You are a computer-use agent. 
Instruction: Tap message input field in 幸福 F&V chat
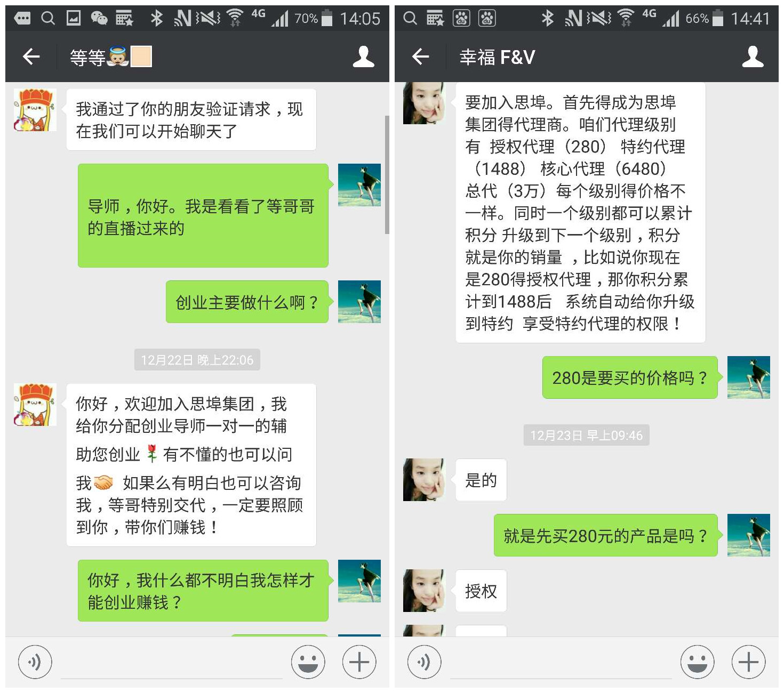coord(561,663)
